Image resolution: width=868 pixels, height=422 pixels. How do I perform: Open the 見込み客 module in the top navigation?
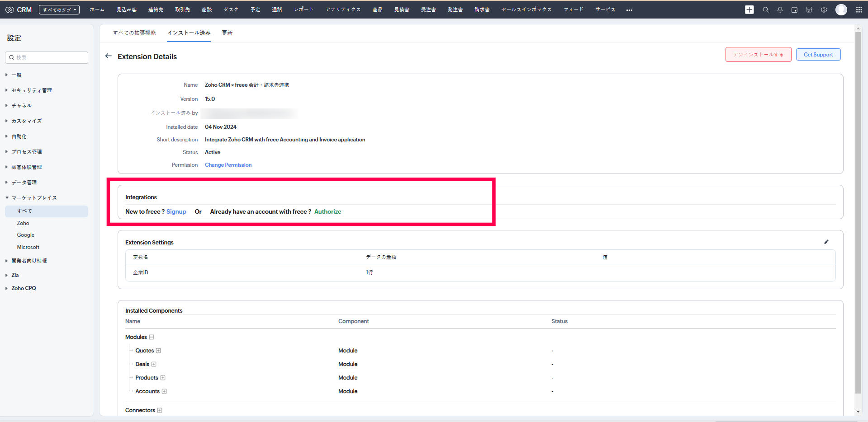(x=127, y=9)
